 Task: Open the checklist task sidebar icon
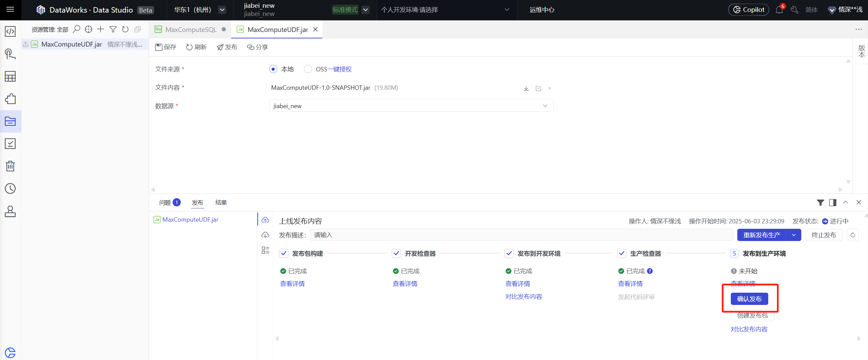pos(10,143)
